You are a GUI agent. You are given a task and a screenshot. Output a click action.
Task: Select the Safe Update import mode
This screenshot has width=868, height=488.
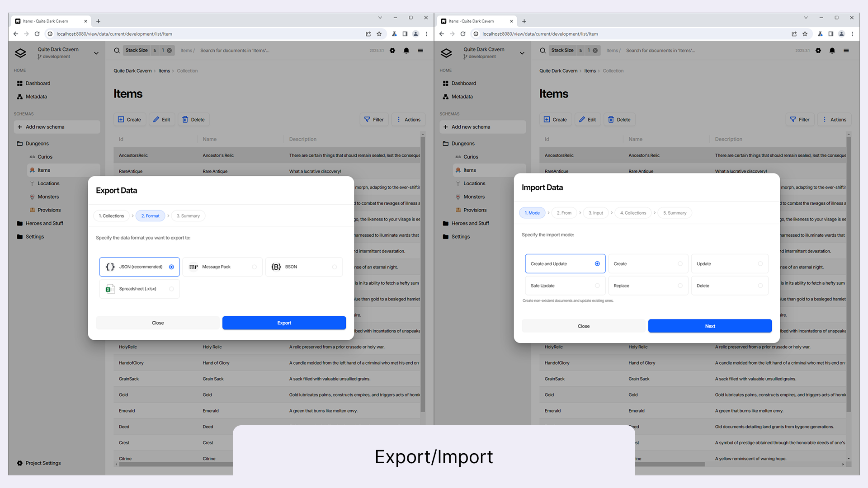[565, 286]
